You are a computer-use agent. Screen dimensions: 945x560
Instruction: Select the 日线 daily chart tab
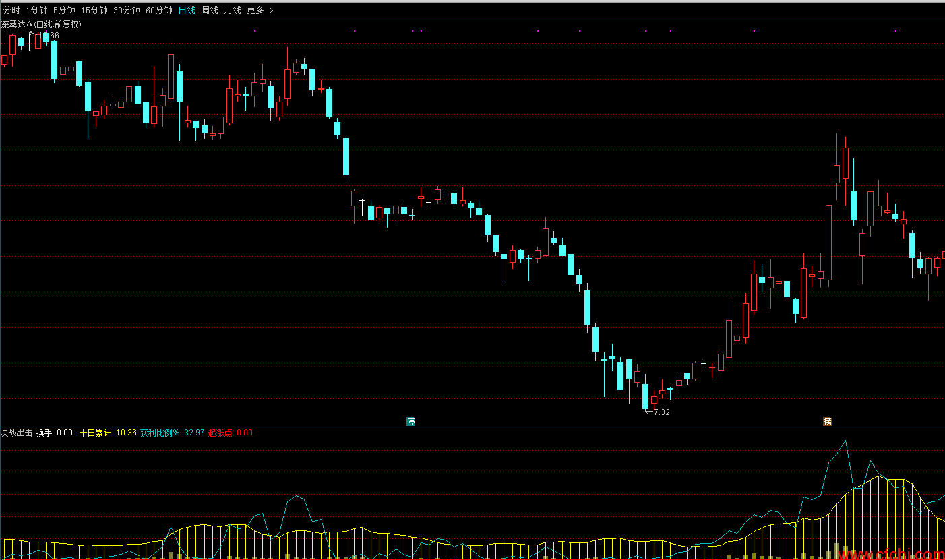187,10
